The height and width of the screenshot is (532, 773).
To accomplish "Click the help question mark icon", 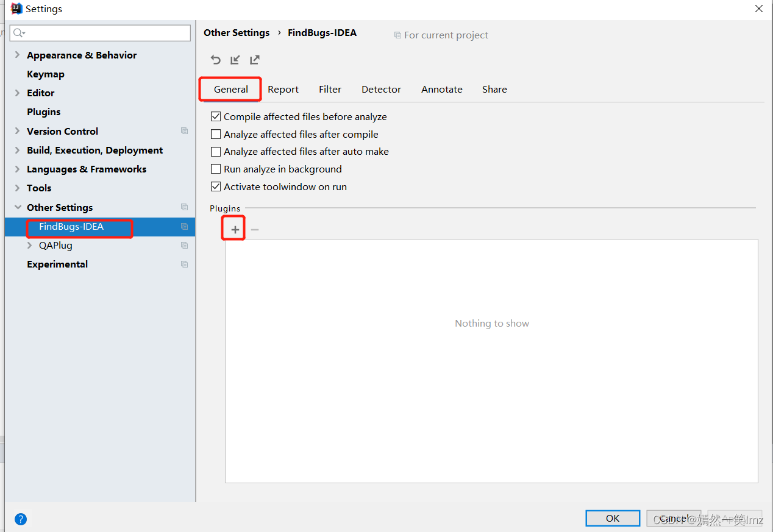I will click(x=20, y=519).
